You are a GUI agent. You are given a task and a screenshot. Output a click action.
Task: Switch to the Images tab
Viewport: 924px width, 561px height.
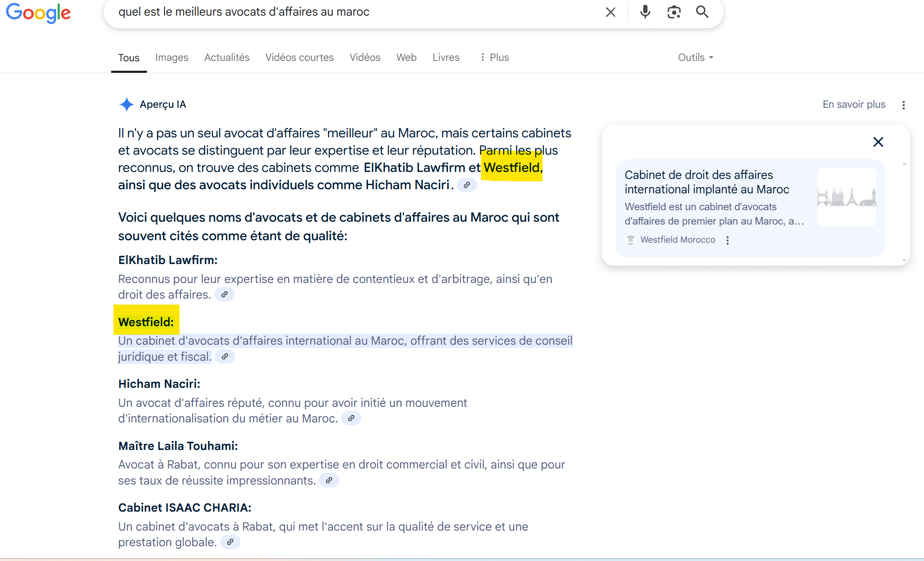[172, 58]
